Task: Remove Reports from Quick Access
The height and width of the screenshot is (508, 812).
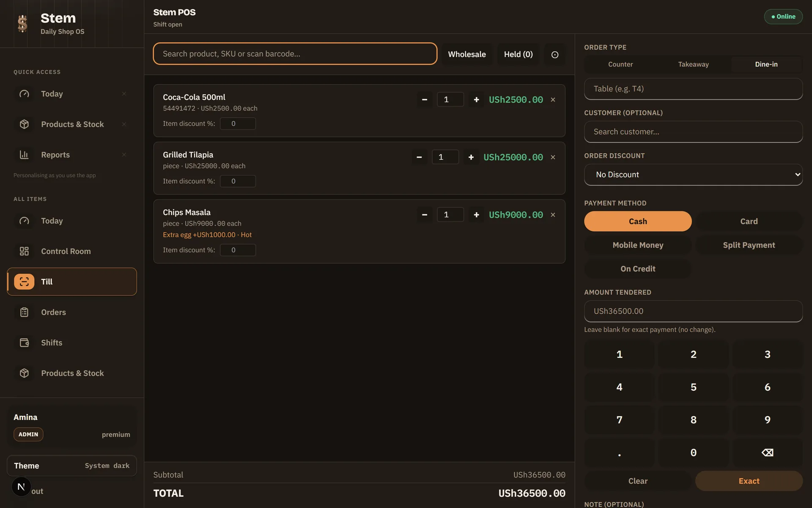Action: (124, 155)
